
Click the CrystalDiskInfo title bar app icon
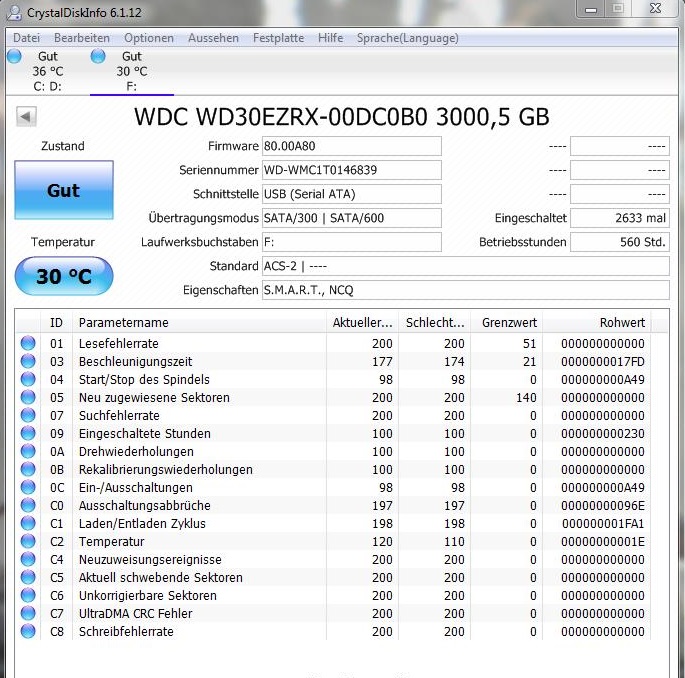coord(14,12)
